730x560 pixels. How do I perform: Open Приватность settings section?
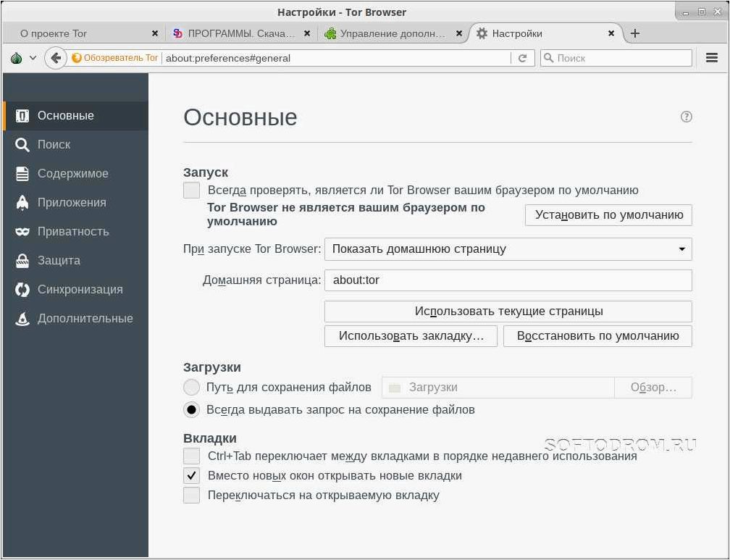point(75,232)
